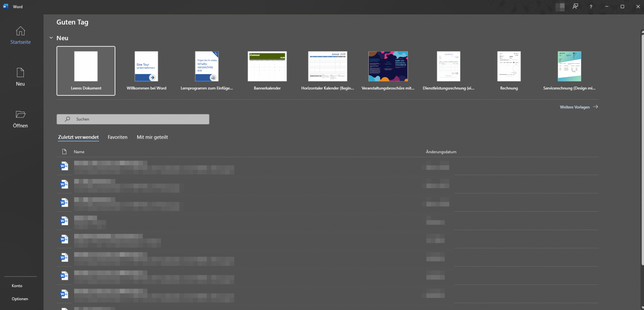Viewport: 644px width, 310px height.
Task: Click the account avatar icon at top right
Action: 560,6
